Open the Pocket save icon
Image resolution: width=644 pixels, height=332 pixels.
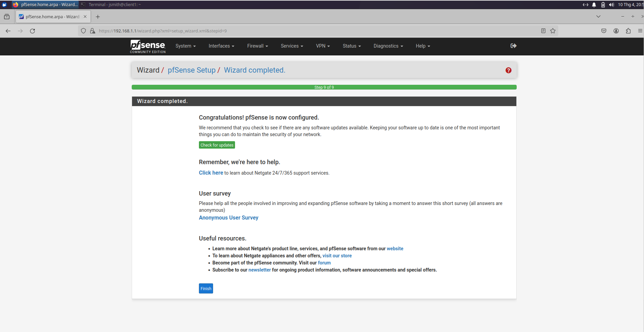tap(604, 31)
